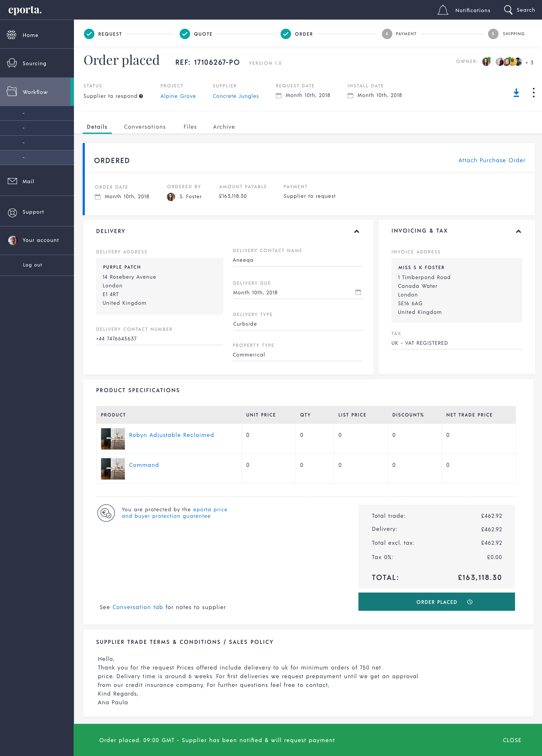
Task: Click the Order Placed button
Action: [437, 602]
